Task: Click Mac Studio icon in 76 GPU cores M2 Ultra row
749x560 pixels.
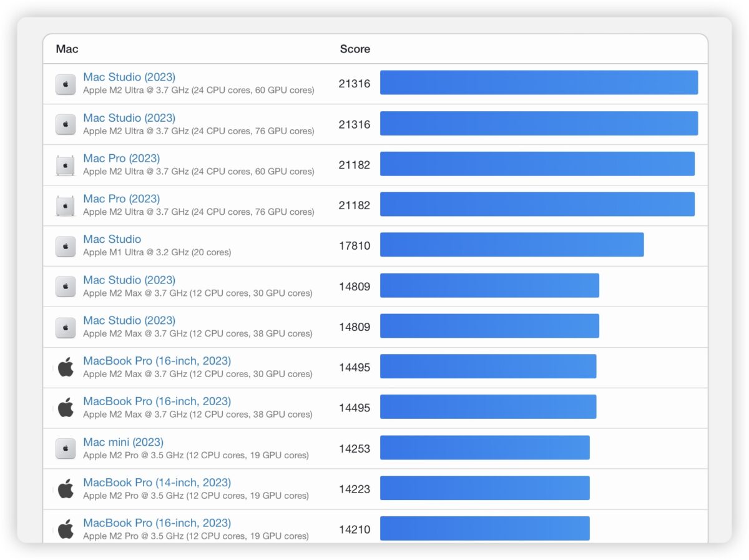Action: [66, 125]
